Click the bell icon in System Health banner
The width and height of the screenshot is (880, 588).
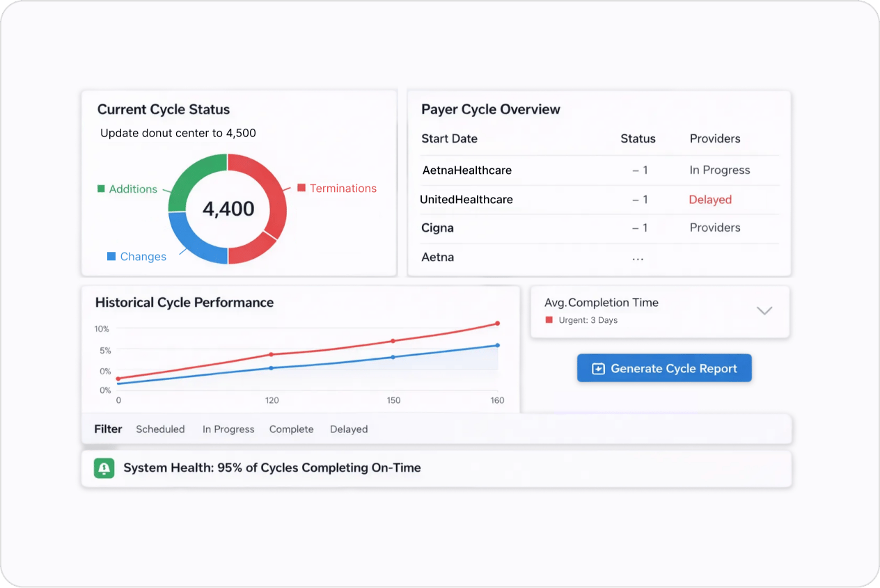click(x=103, y=468)
